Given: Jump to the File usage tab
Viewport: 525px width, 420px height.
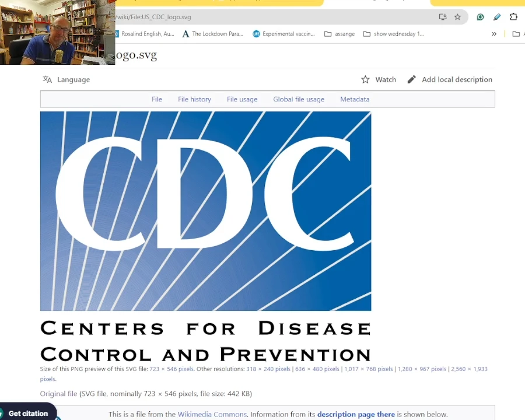Looking at the screenshot, I should point(242,99).
